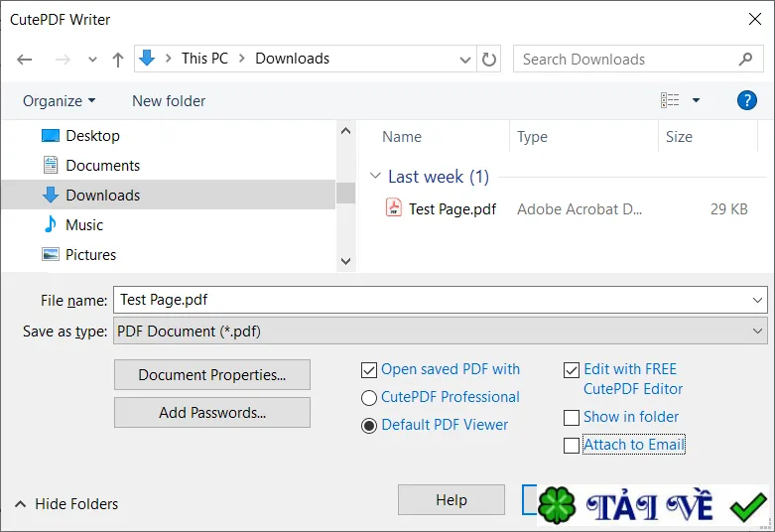Click the Pictures icon in sidebar

click(x=51, y=254)
